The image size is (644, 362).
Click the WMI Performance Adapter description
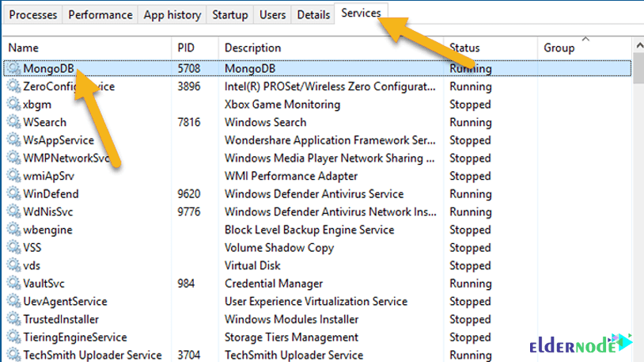click(x=291, y=176)
